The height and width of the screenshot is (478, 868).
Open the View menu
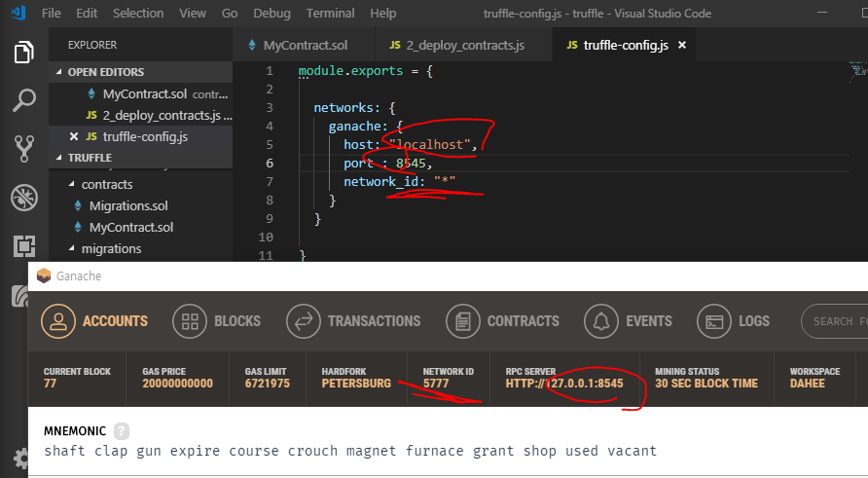click(x=193, y=14)
